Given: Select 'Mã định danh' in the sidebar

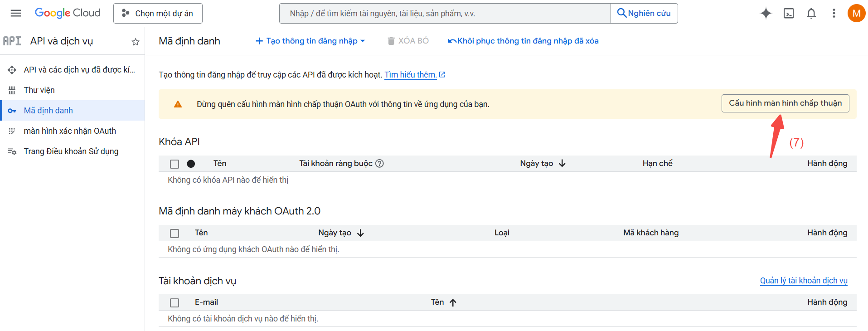Looking at the screenshot, I should coord(73,110).
